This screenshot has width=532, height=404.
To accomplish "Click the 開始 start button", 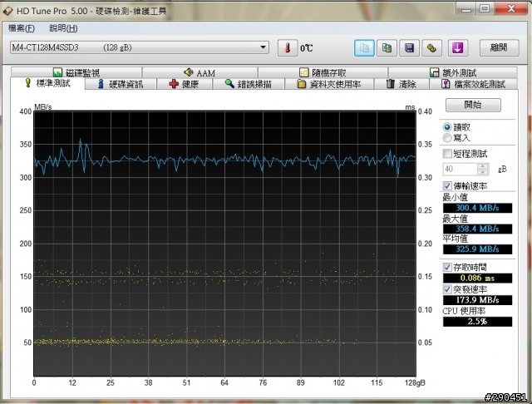I will pos(473,105).
